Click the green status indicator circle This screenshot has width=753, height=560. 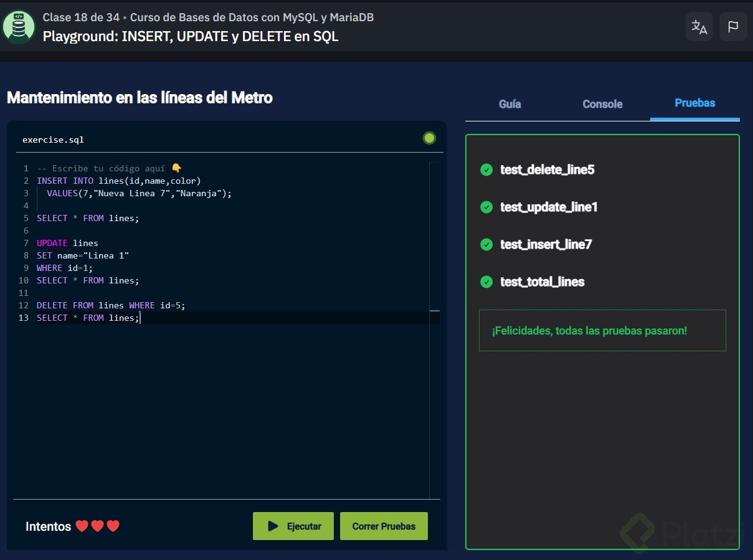tap(429, 138)
